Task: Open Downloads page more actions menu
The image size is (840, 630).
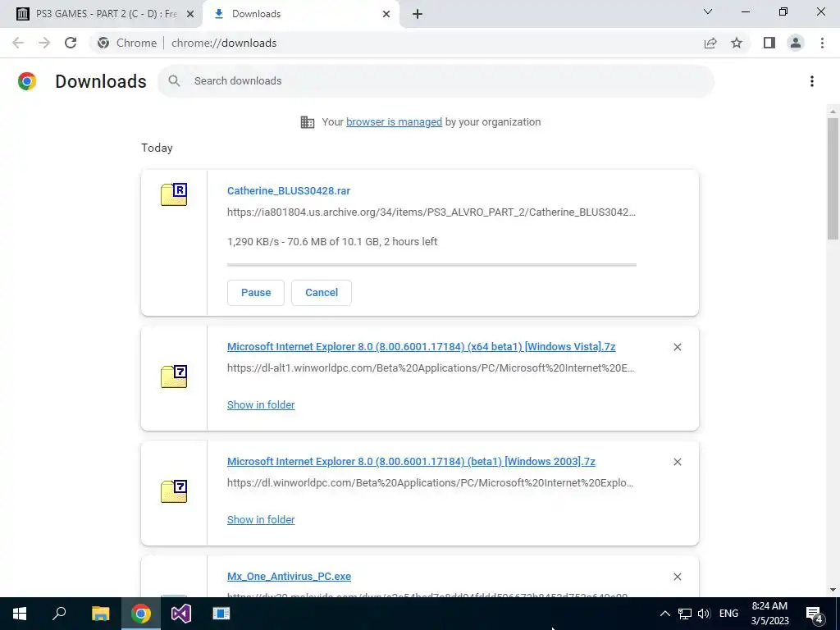Action: pyautogui.click(x=811, y=81)
